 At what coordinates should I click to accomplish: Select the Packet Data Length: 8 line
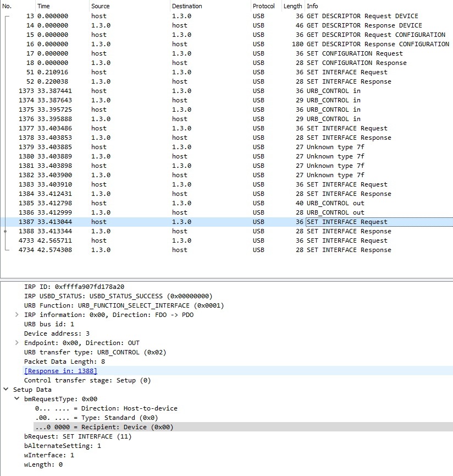click(x=64, y=361)
